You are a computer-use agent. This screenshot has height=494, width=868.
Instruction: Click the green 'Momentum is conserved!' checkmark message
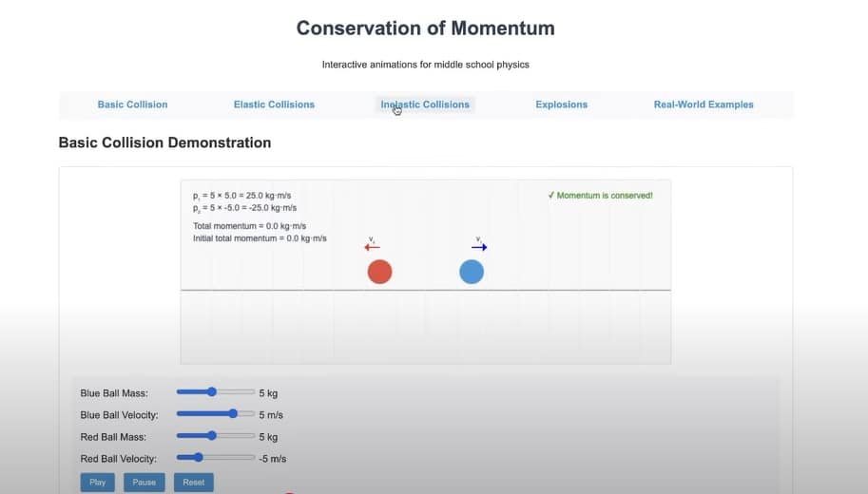point(600,196)
